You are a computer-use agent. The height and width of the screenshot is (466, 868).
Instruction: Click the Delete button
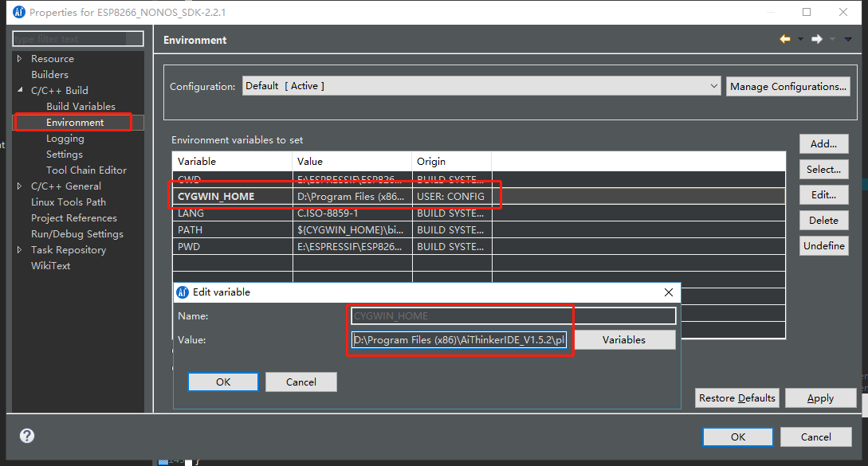(823, 221)
